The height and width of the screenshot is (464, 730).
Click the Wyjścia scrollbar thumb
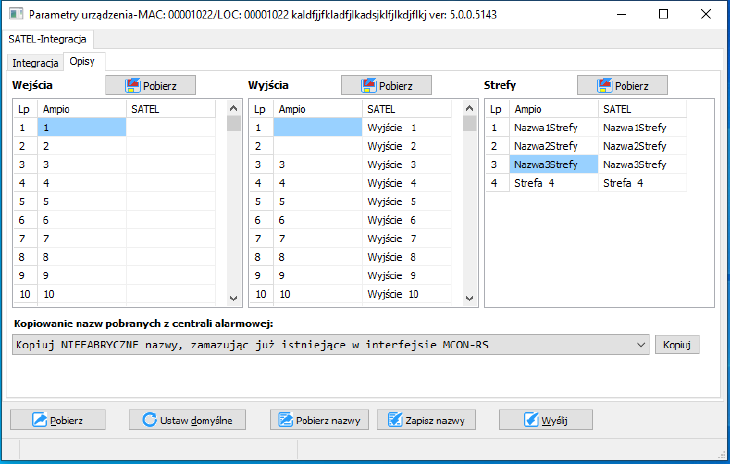469,123
